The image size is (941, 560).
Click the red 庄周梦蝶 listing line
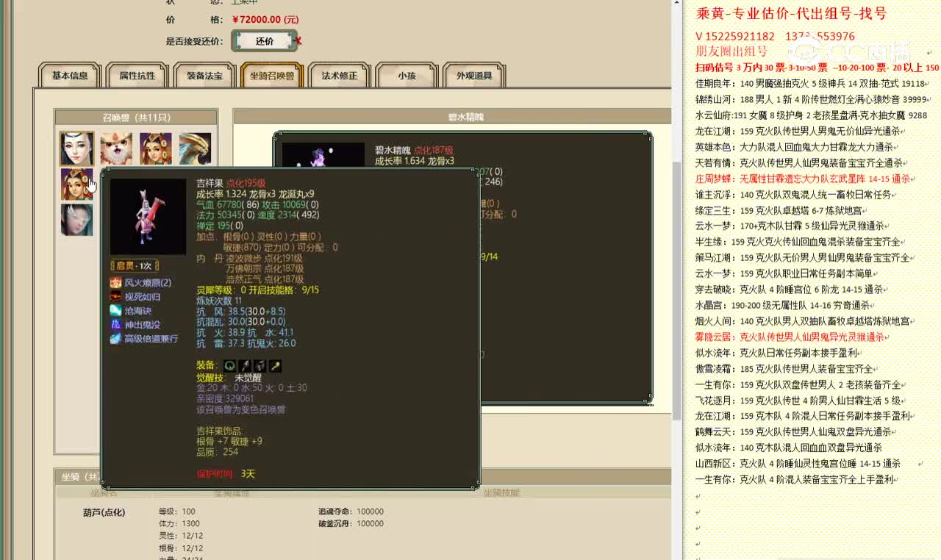pos(806,179)
